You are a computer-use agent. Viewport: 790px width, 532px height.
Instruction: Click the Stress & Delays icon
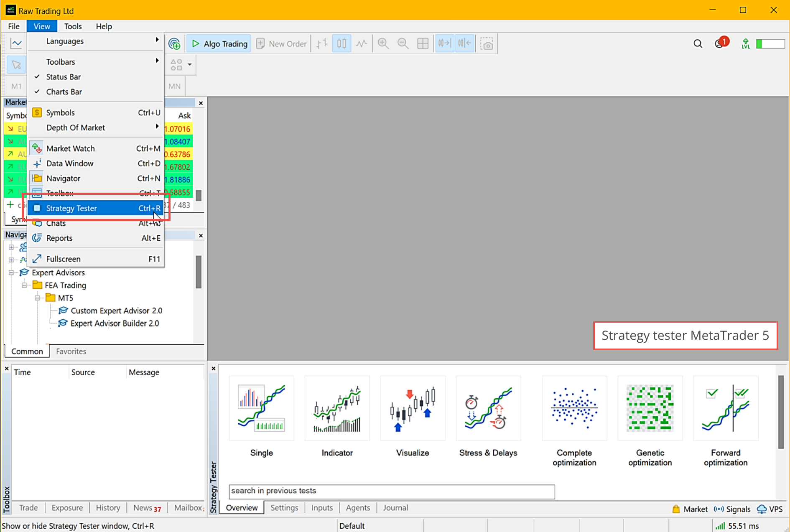coord(488,408)
